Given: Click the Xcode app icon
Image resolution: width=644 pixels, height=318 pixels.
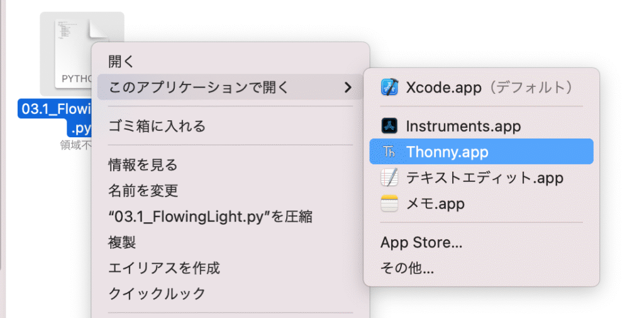Looking at the screenshot, I should (x=390, y=87).
